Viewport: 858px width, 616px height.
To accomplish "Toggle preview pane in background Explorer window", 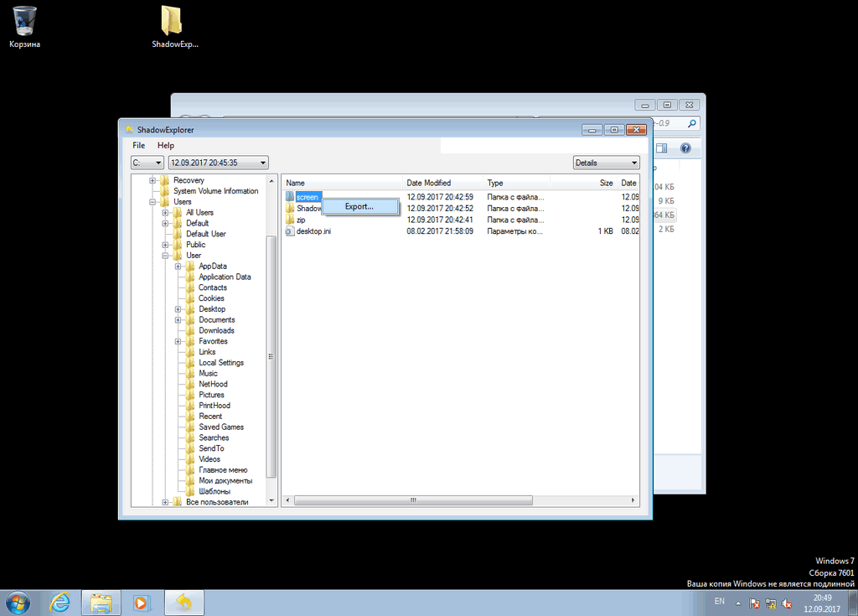I will point(662,148).
